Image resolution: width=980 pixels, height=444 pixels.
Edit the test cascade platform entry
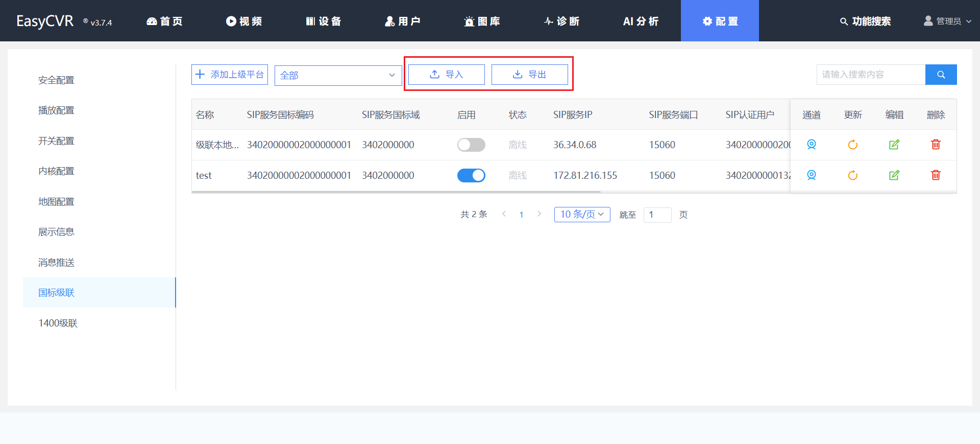(894, 175)
